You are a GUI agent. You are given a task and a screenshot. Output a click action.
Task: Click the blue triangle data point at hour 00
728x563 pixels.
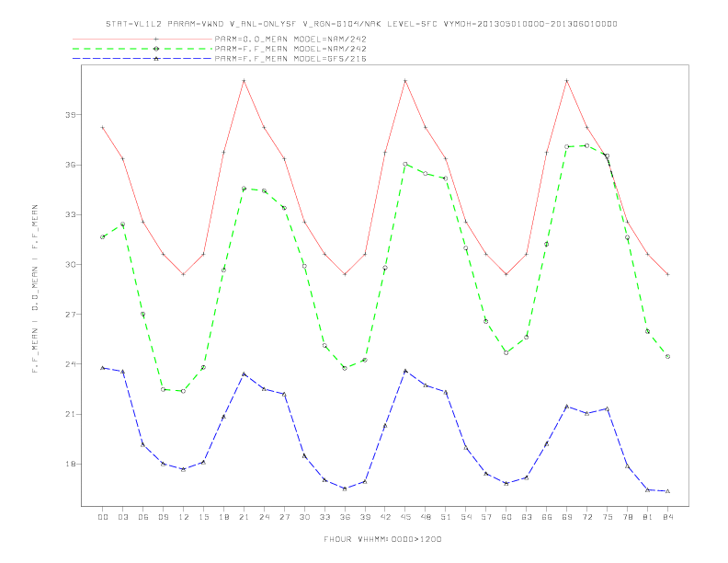coord(103,368)
